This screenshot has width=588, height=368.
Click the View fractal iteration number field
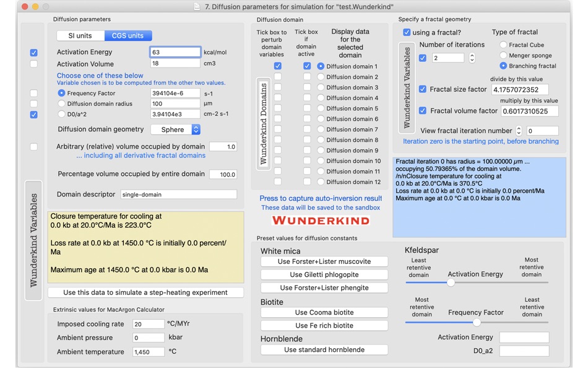[x=542, y=131]
